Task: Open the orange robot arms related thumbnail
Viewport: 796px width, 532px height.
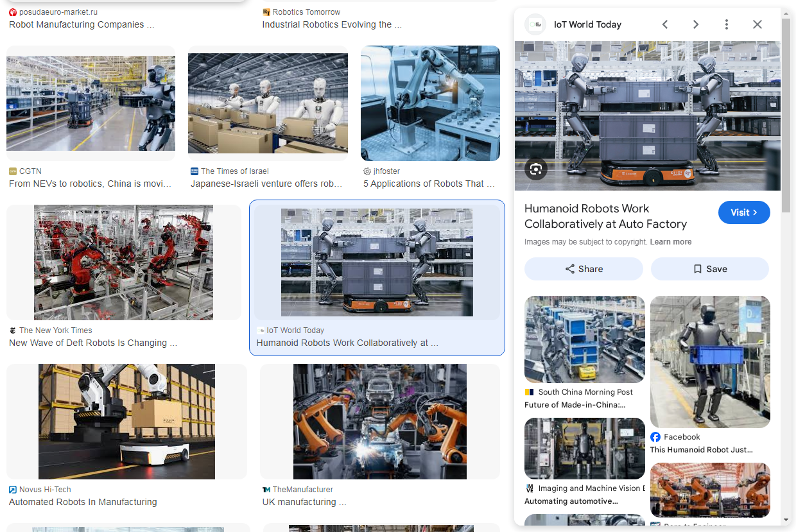Action: pyautogui.click(x=710, y=490)
